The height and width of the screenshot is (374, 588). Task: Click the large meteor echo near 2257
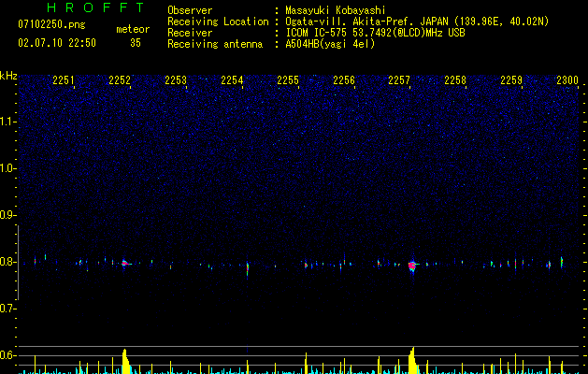point(412,266)
